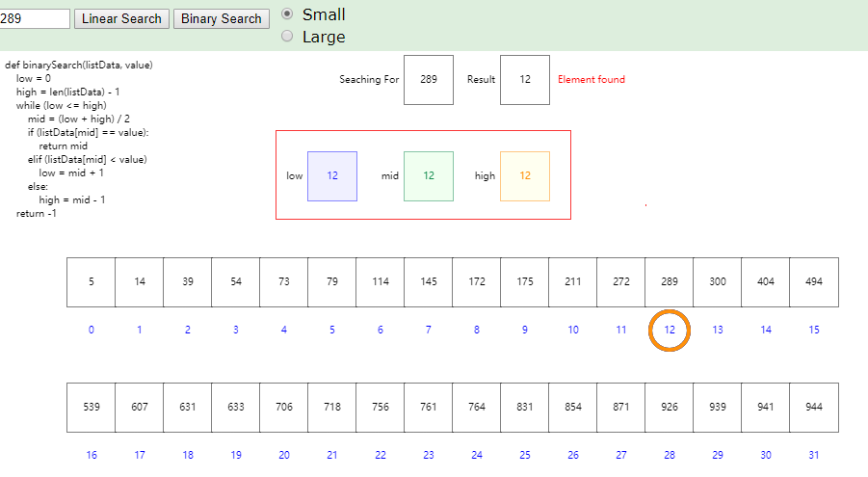
Task: Select array cell containing 14
Action: [140, 282]
